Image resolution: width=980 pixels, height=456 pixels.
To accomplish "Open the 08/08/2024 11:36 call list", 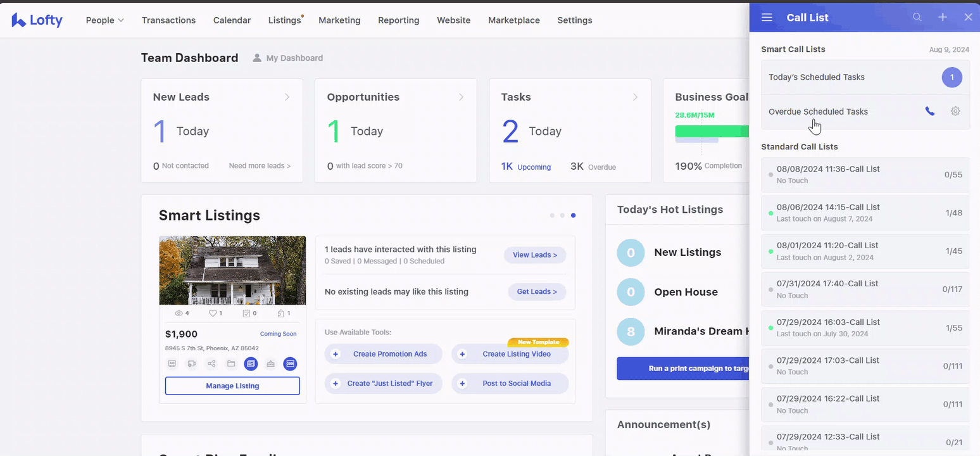I will pyautogui.click(x=865, y=175).
